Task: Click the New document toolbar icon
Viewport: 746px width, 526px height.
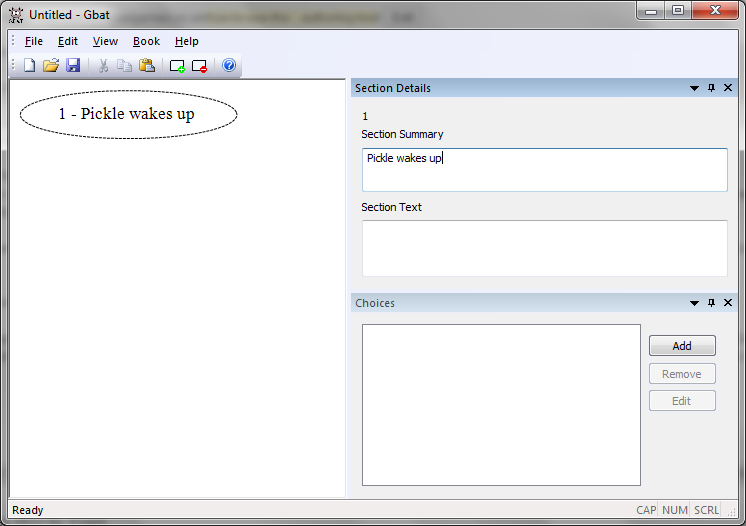Action: (29, 65)
